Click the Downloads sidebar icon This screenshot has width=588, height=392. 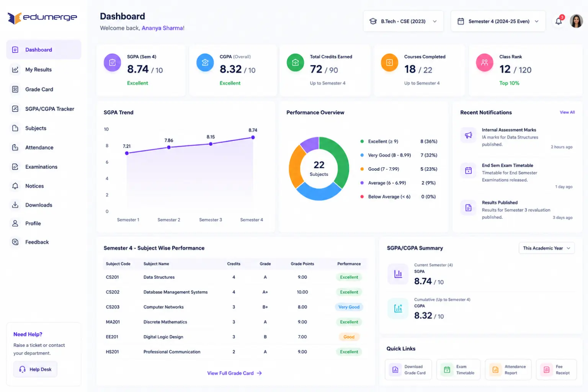point(15,205)
